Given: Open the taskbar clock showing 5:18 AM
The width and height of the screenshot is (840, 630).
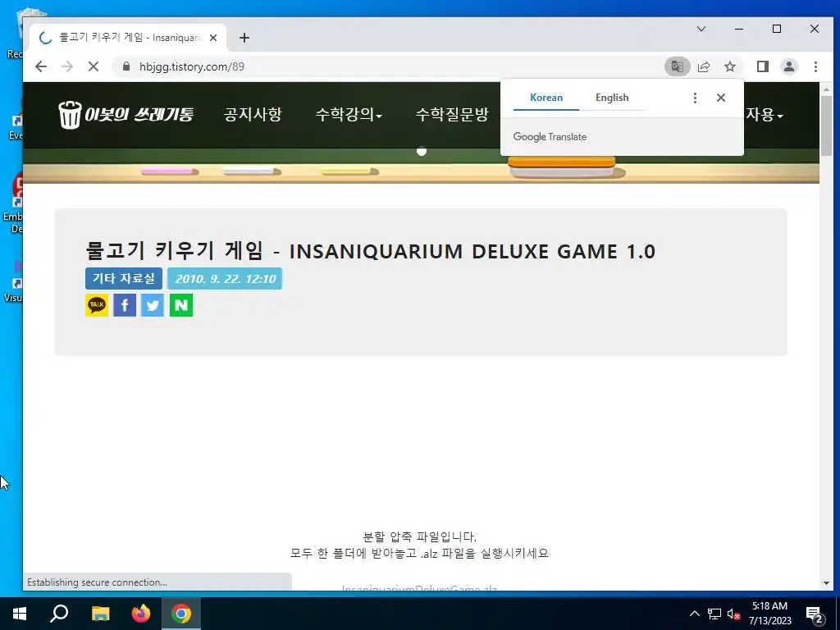Looking at the screenshot, I should click(769, 614).
